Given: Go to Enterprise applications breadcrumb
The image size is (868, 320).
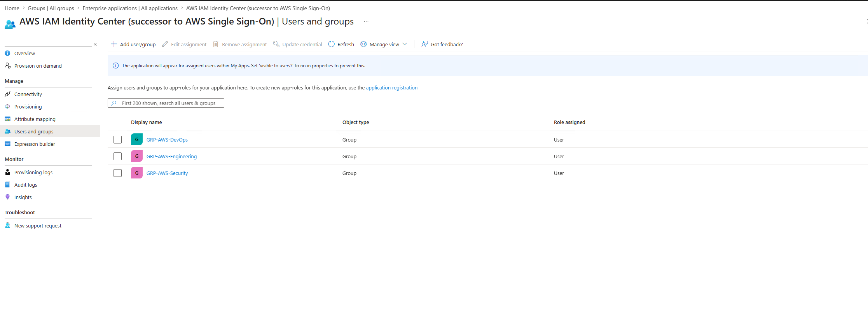Looking at the screenshot, I should [x=130, y=8].
